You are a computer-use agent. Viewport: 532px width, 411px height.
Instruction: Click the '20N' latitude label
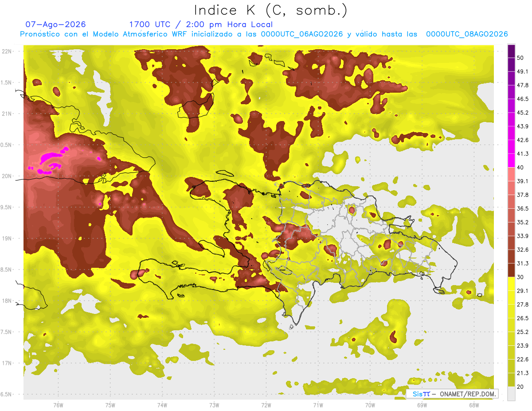tap(7, 176)
